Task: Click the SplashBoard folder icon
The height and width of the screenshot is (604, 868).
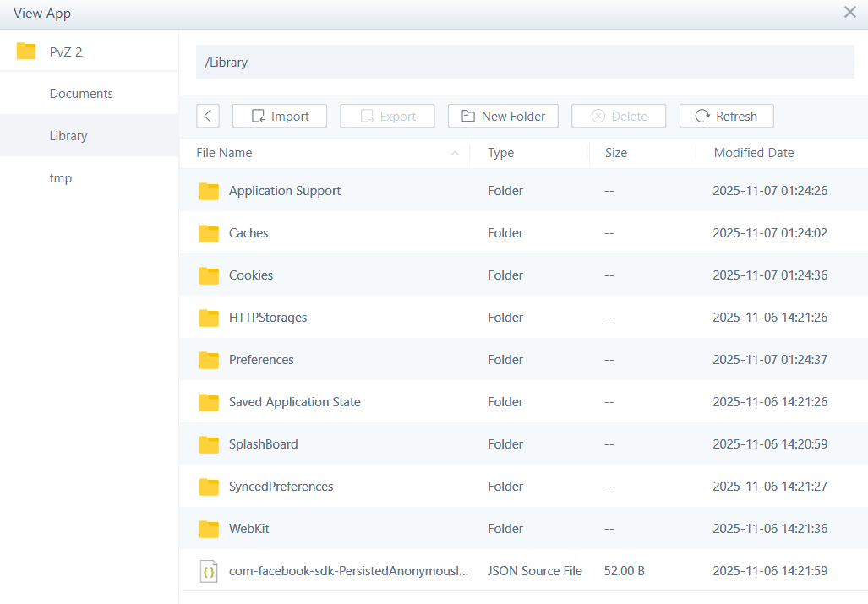Action: (210, 444)
